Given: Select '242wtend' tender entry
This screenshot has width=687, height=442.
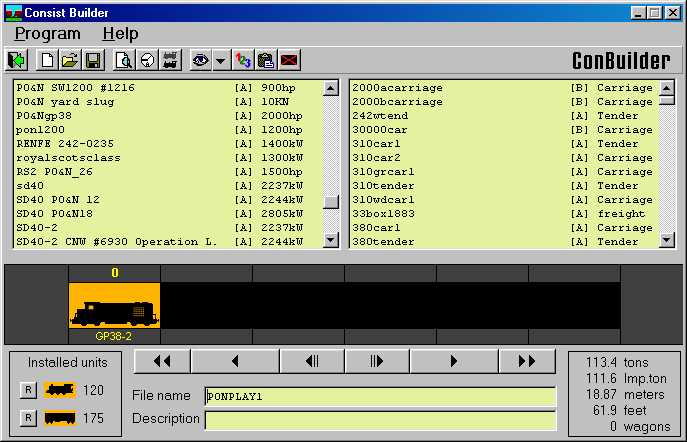Looking at the screenshot, I should coord(504,116).
